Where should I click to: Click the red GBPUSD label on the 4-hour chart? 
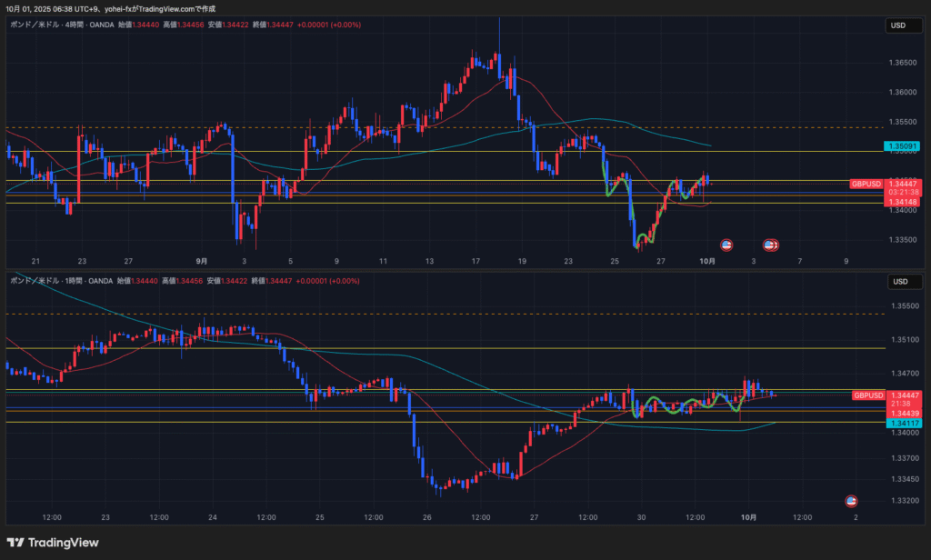[866, 184]
